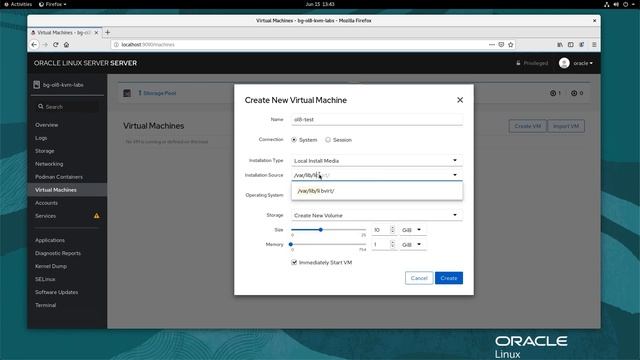Go back with the Firefox back arrow

[34, 44]
